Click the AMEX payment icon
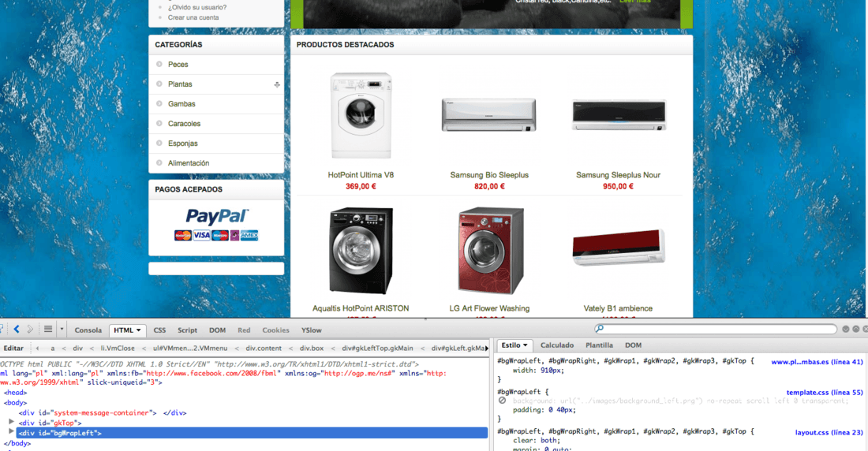The image size is (868, 451). pos(249,235)
